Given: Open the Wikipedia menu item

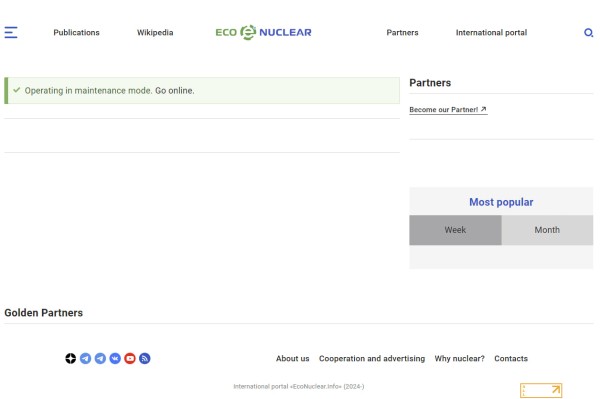Looking at the screenshot, I should 155,33.
